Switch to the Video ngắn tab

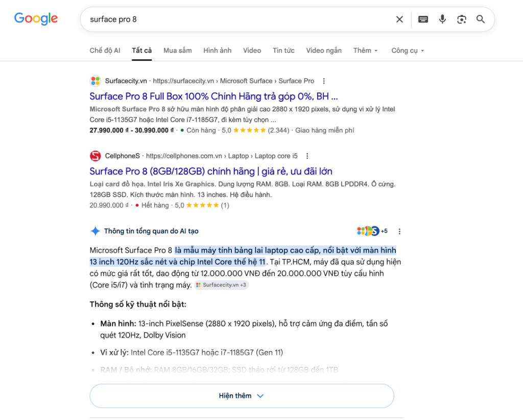click(324, 51)
